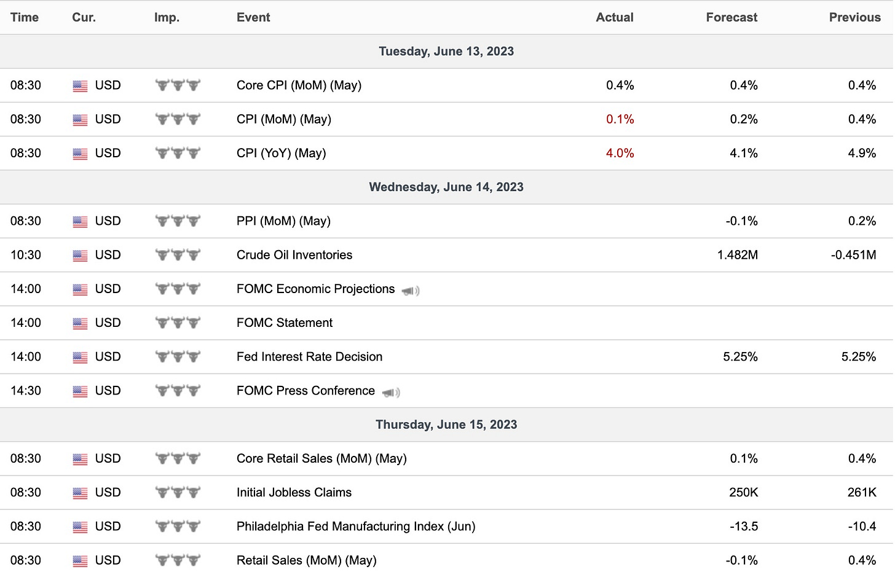The height and width of the screenshot is (588, 895).
Task: Open the CPI (YoY) (May) event
Action: 281,153
